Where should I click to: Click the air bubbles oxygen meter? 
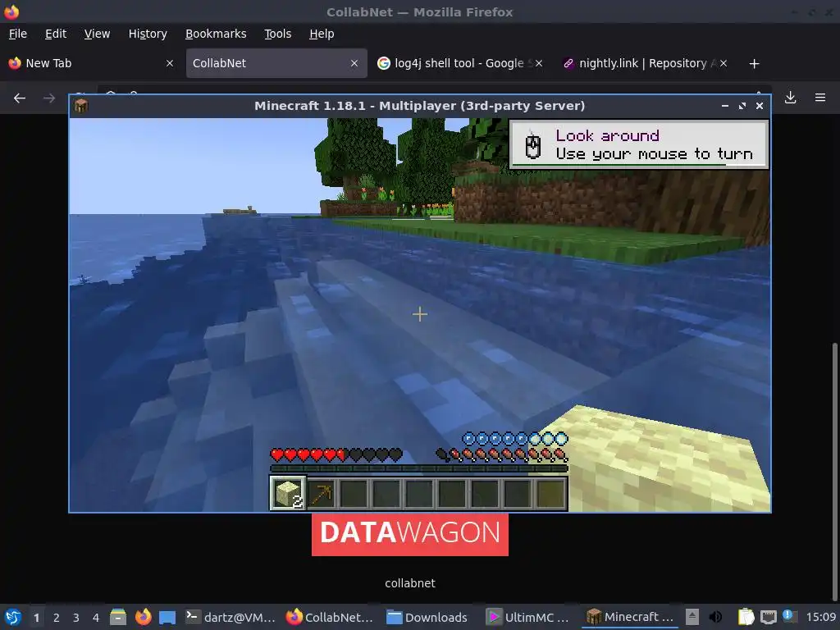click(514, 439)
